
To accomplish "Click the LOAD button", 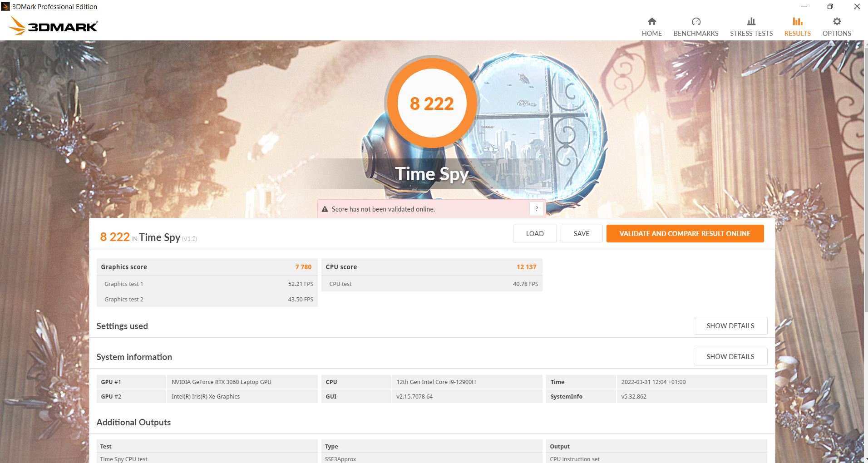I will [534, 233].
